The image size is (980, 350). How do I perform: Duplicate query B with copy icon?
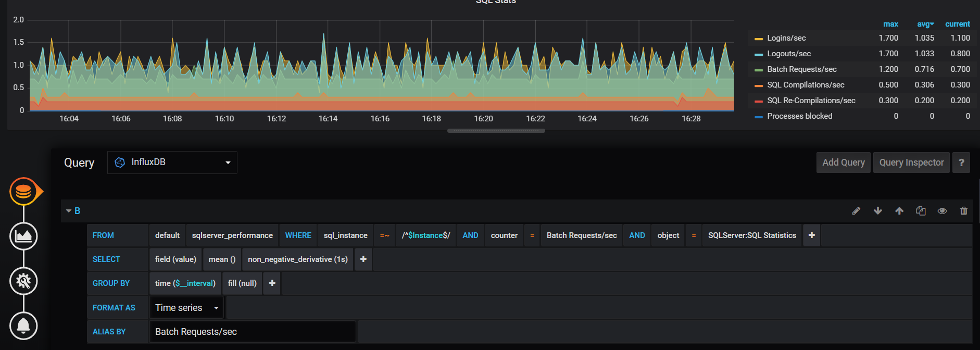[921, 211]
